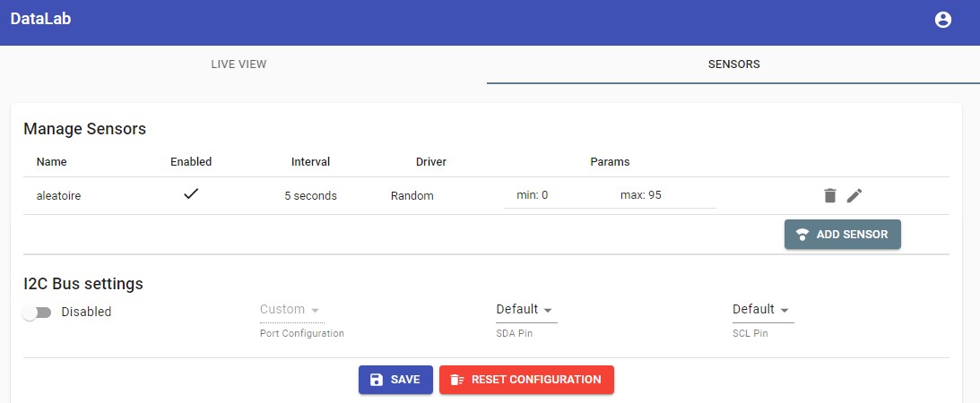Click the floppy disk Save icon
980x403 pixels.
[x=377, y=380]
